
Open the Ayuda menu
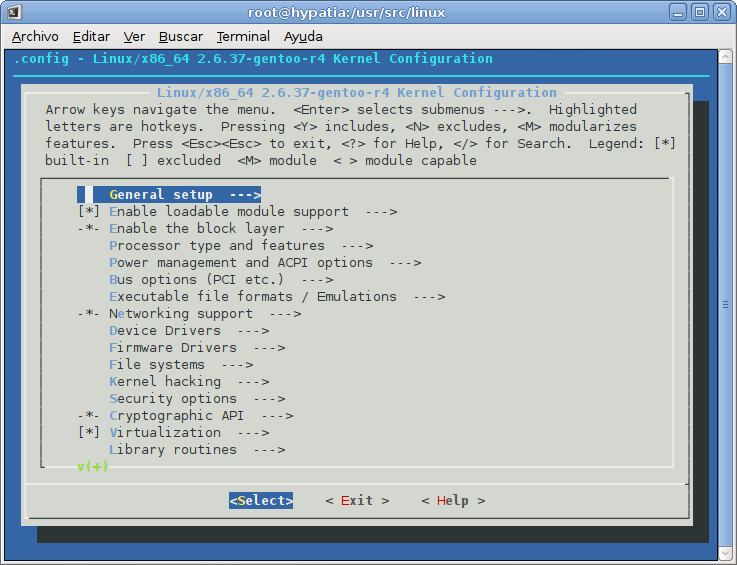click(303, 37)
